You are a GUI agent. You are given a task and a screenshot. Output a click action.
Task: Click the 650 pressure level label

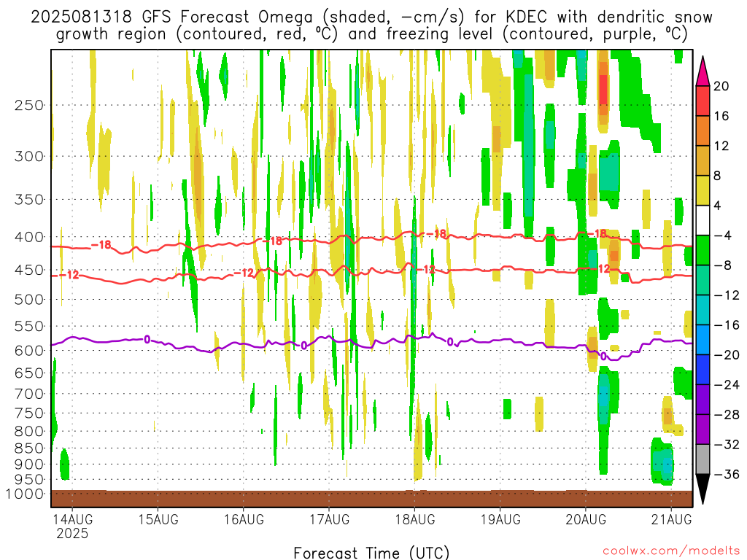(29, 373)
